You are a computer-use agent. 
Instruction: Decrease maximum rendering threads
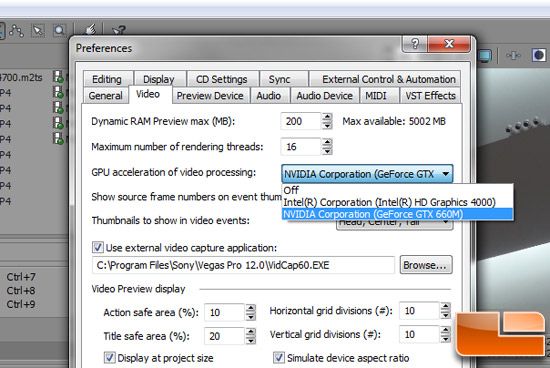[327, 151]
